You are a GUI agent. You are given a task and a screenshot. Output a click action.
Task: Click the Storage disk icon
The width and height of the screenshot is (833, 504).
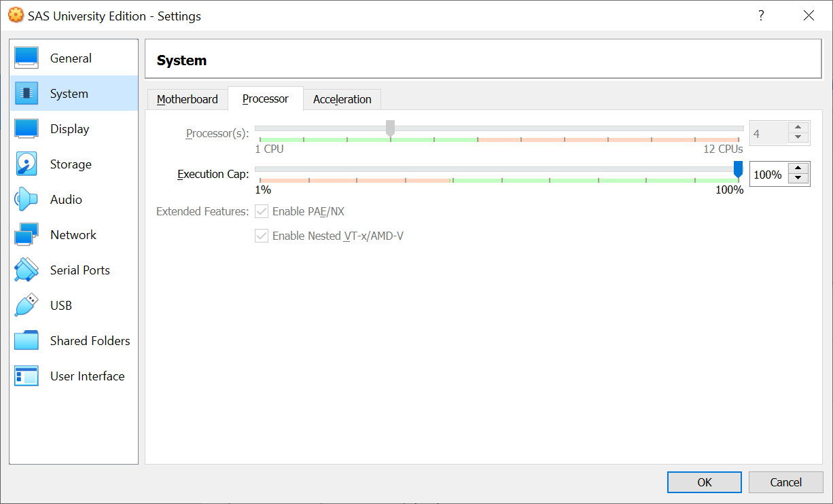[x=26, y=164]
